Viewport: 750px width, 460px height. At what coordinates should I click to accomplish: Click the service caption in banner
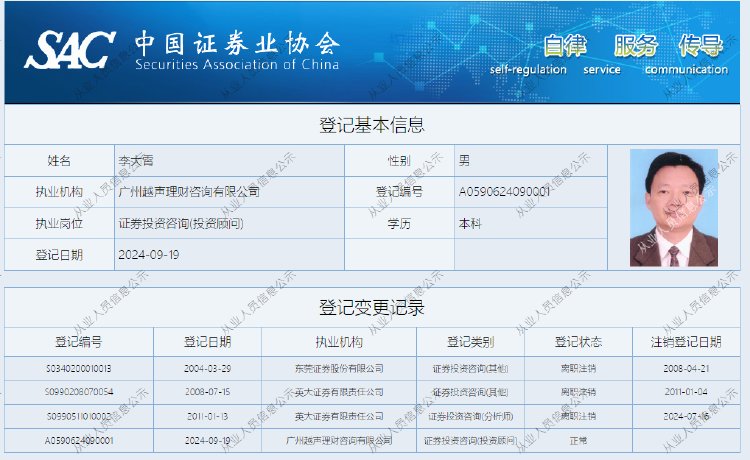coord(602,70)
